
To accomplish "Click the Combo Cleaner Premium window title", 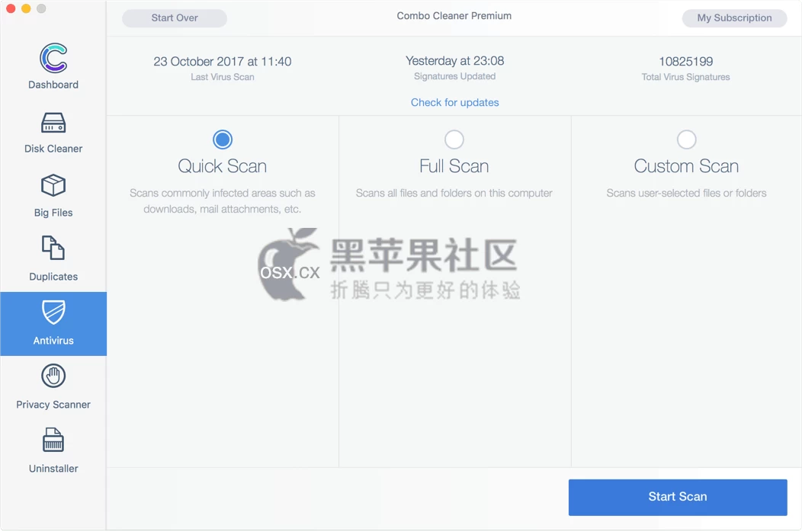I will tap(454, 16).
